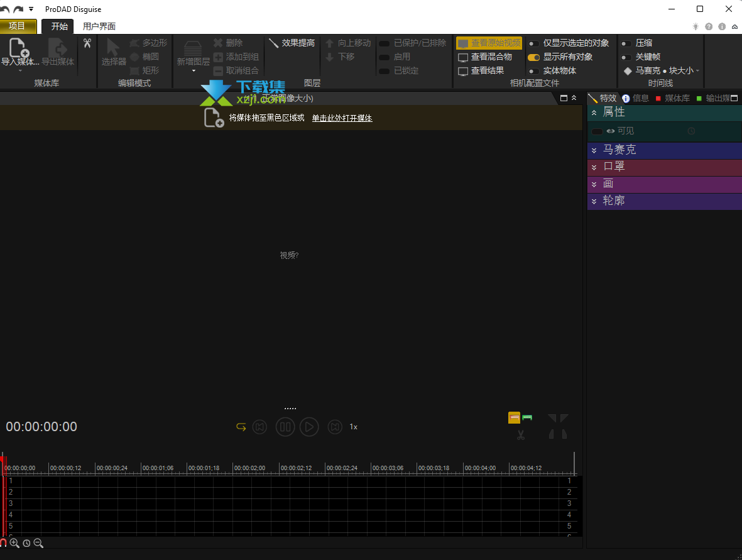
Task: Open the quick access dropdown arrow in title bar
Action: (x=31, y=9)
